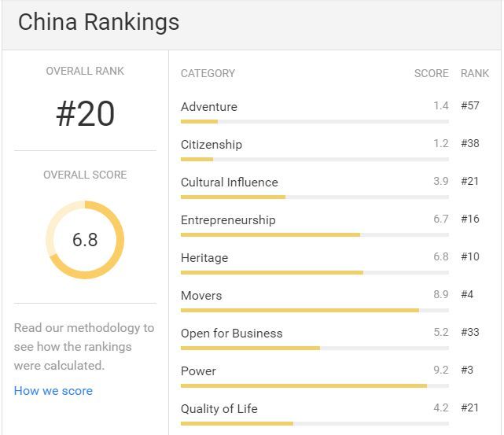The height and width of the screenshot is (435, 504).
Task: Select the Power category label
Action: click(198, 371)
